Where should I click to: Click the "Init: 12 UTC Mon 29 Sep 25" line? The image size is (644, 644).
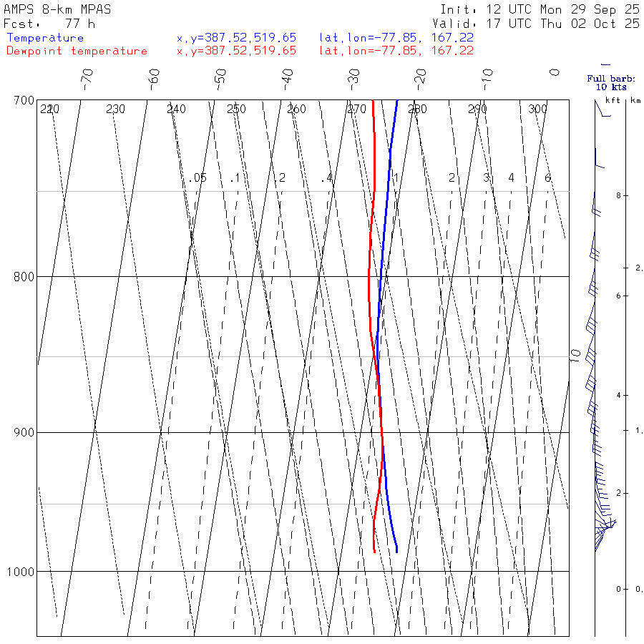[540, 9]
